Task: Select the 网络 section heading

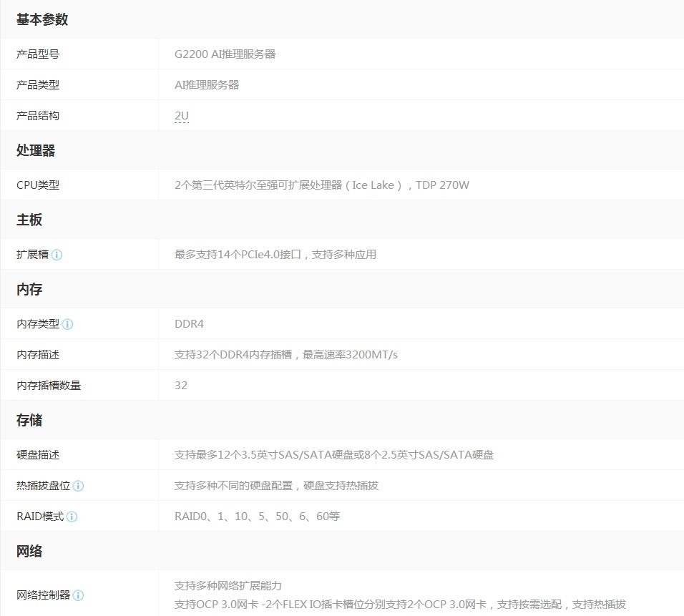Action: [x=29, y=552]
